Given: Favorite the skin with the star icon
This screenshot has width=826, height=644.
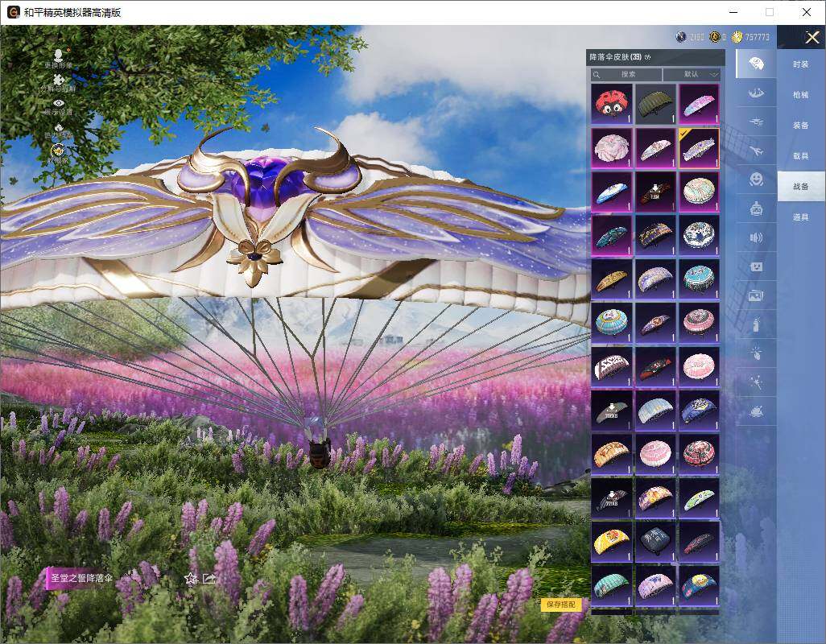Looking at the screenshot, I should 191,579.
